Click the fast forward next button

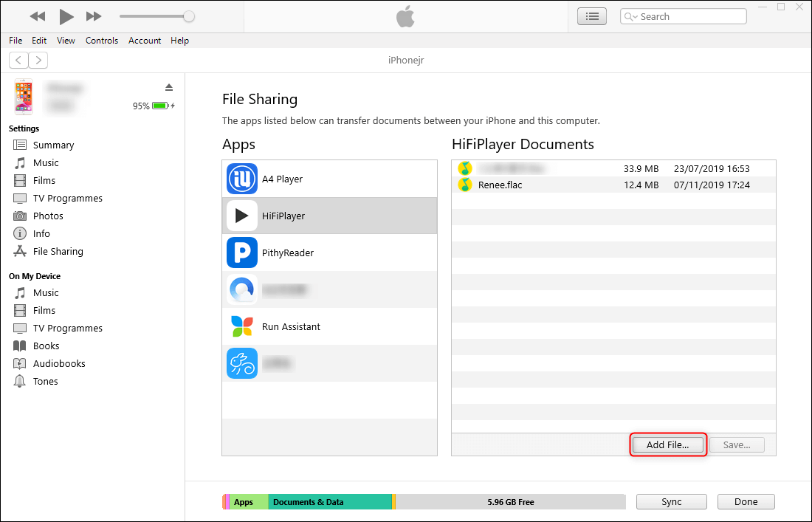pyautogui.click(x=94, y=16)
